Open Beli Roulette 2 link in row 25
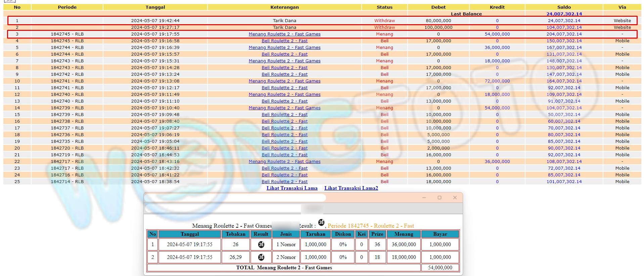This screenshot has height=276, width=644. tap(284, 181)
